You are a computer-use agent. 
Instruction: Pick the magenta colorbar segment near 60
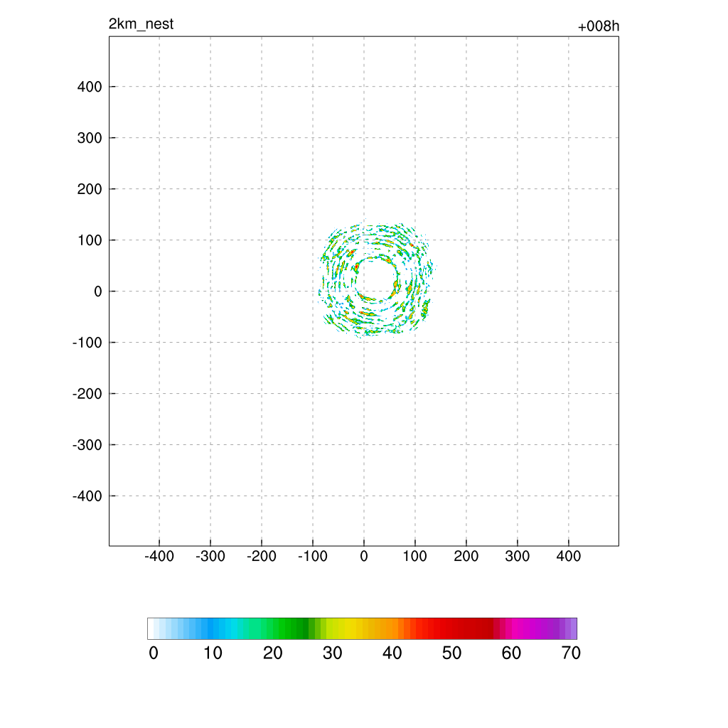click(515, 628)
